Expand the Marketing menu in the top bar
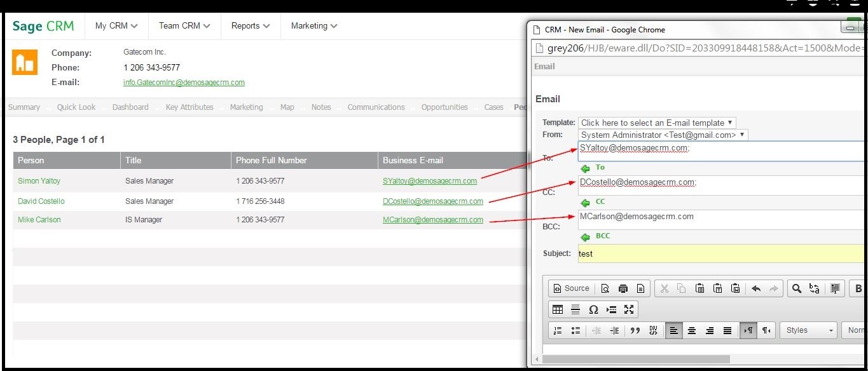This screenshot has width=868, height=371. pos(314,26)
